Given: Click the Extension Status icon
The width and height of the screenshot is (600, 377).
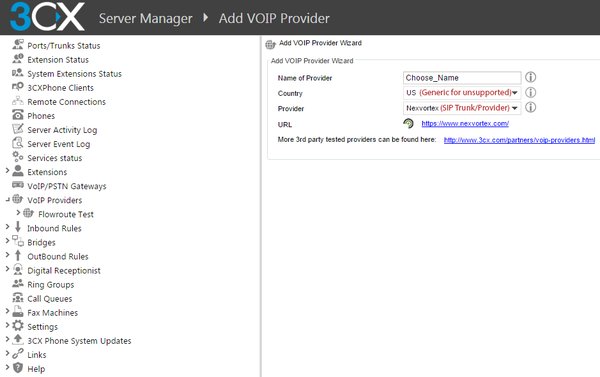Looking at the screenshot, I should [x=18, y=59].
